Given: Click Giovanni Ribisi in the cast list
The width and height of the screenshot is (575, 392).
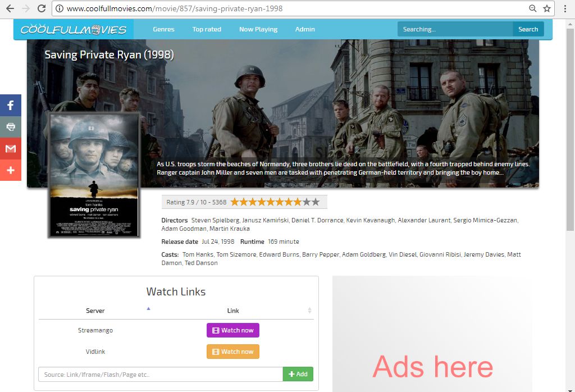Looking at the screenshot, I should click(x=440, y=254).
